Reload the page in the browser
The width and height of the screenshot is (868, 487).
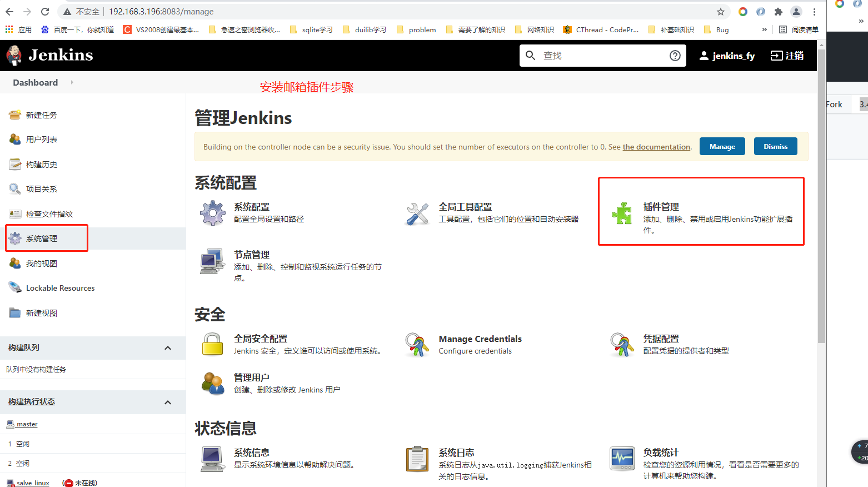45,12
